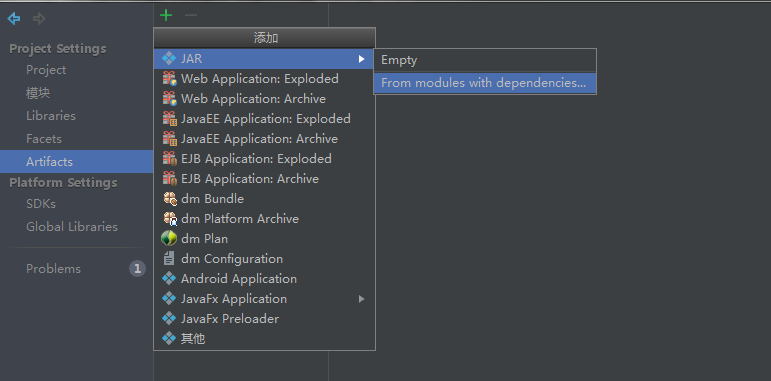Image resolution: width=771 pixels, height=381 pixels.
Task: Pick JavaEE Application: Archive entry
Action: [x=265, y=139]
